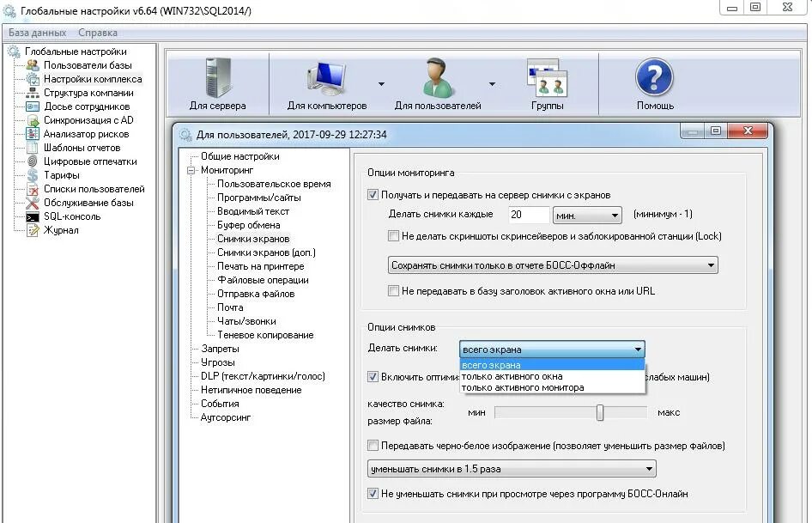Select 'Снимки экранов (доп.)' tree item
Viewport: 812px width, 523px height.
pyautogui.click(x=266, y=252)
